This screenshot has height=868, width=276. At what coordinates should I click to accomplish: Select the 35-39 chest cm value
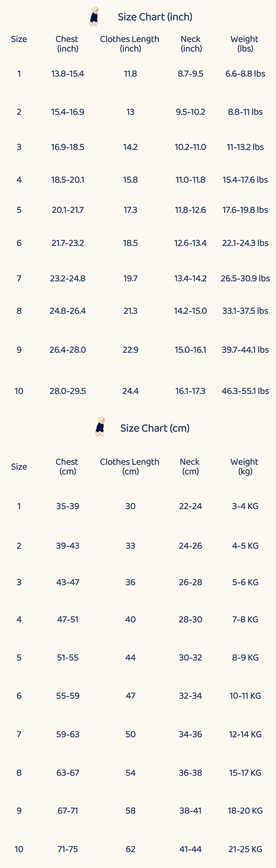pos(68,506)
